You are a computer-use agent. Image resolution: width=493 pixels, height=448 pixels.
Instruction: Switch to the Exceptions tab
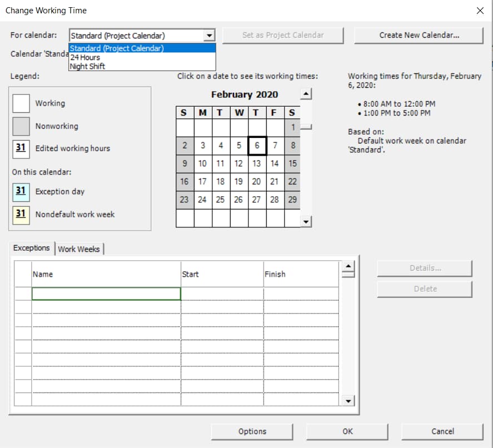pos(31,248)
